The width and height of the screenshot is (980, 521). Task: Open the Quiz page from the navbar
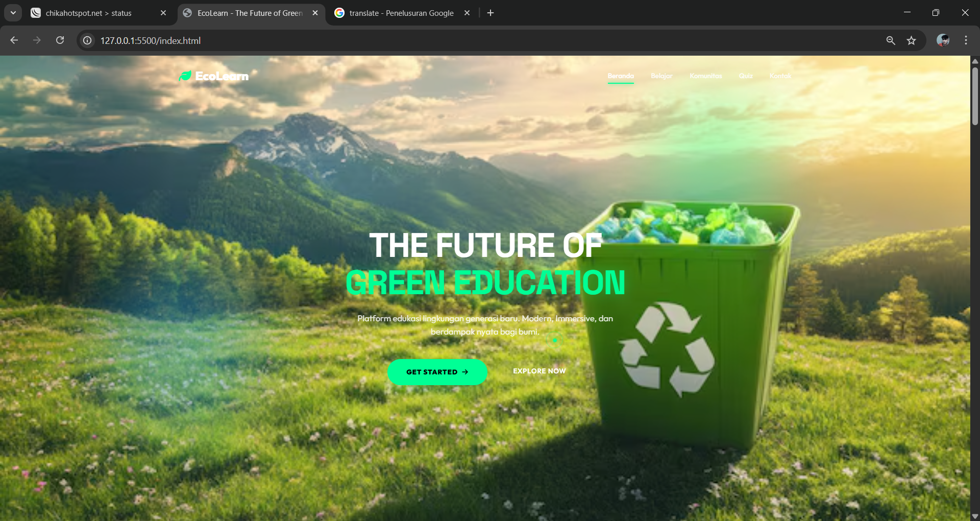point(745,76)
